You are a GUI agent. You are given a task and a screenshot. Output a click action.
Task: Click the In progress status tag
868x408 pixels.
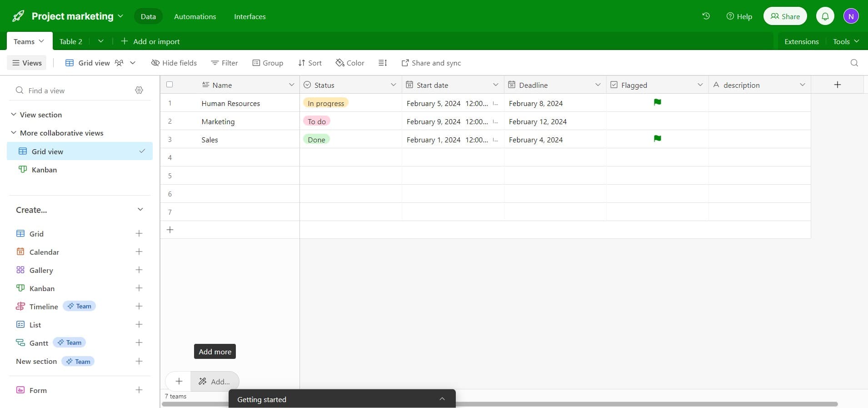coord(325,103)
